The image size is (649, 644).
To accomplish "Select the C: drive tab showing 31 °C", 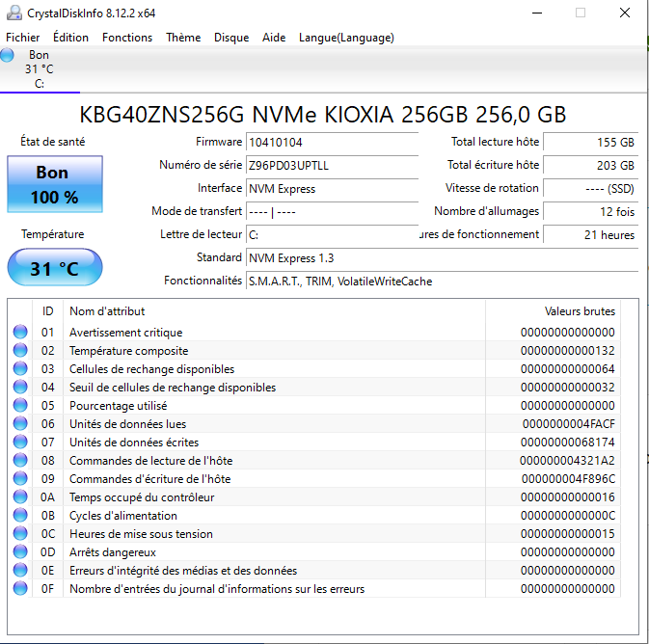I will [40, 69].
